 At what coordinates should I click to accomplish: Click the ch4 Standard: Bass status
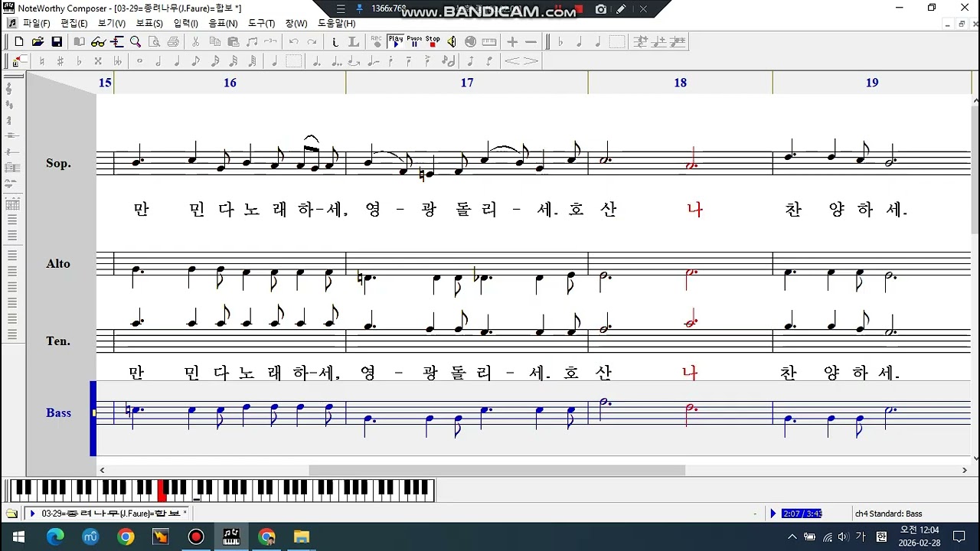(888, 514)
